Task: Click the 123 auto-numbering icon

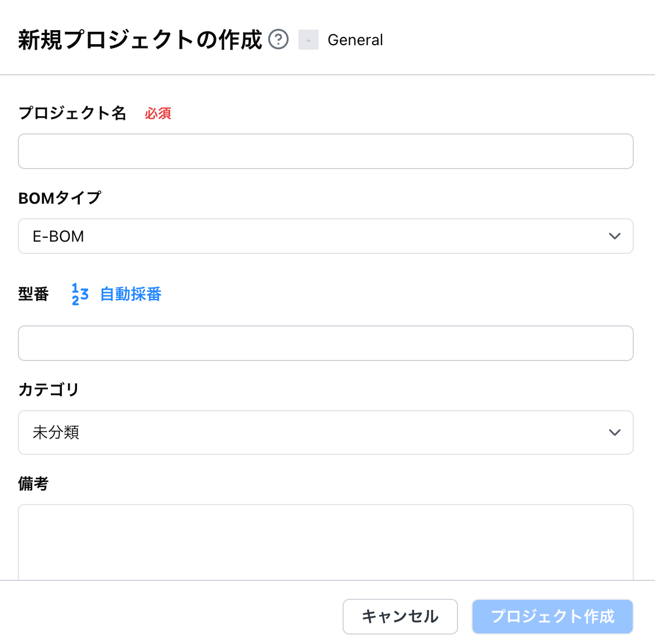Action: click(80, 294)
